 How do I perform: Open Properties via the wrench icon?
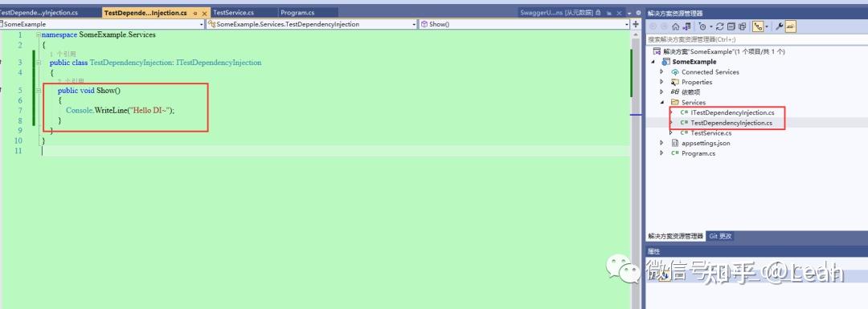click(x=780, y=26)
